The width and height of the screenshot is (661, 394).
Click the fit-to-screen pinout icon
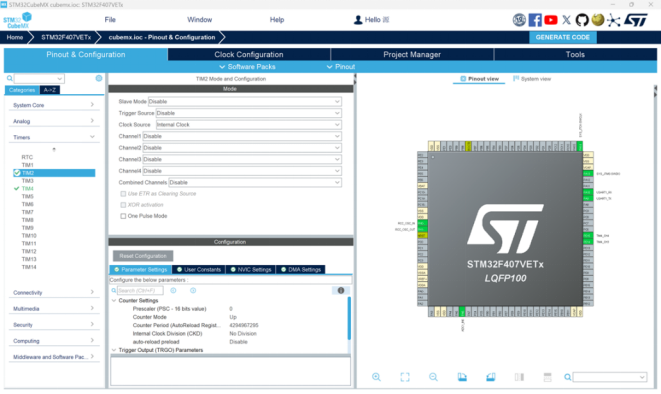click(405, 377)
